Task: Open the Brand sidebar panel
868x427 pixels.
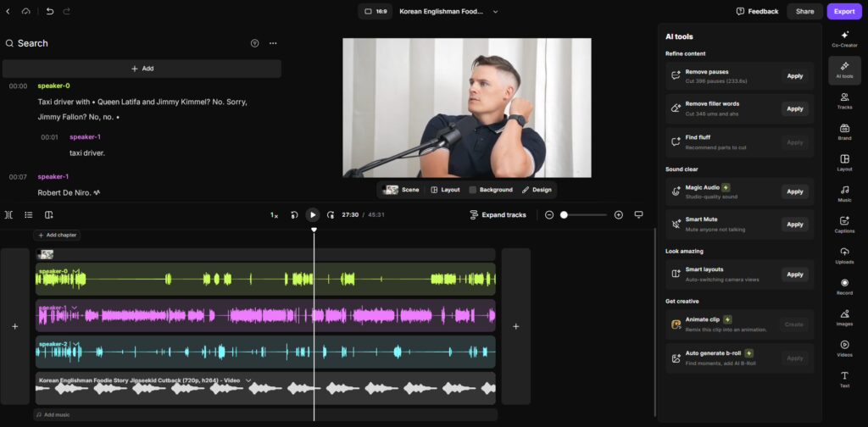Action: [x=844, y=131]
